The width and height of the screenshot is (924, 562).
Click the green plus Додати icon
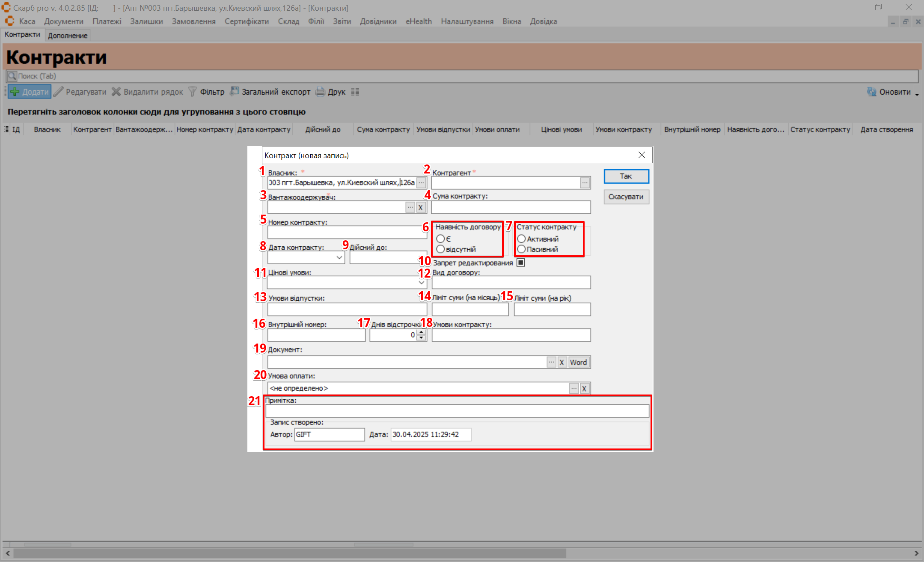[15, 92]
